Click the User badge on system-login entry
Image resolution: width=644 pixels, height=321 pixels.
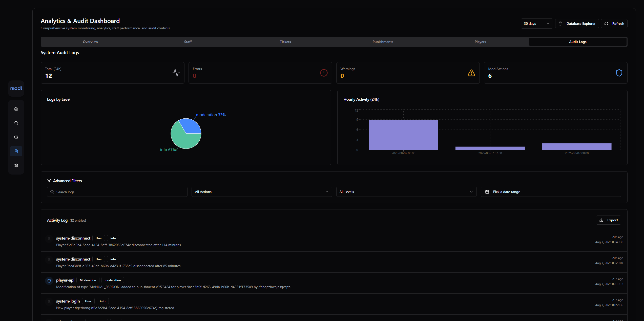point(88,301)
